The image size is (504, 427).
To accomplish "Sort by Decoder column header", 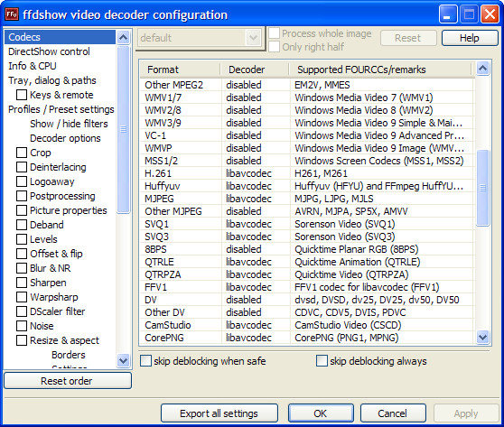I will pos(255,70).
